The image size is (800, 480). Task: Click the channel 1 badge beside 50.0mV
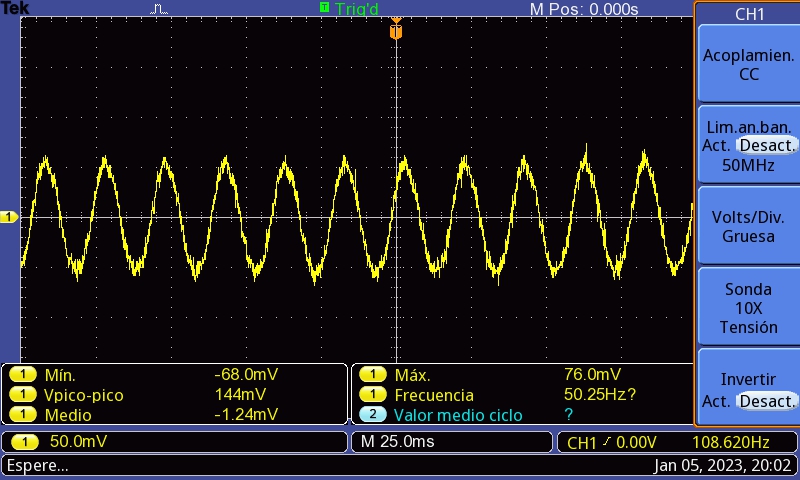point(24,442)
